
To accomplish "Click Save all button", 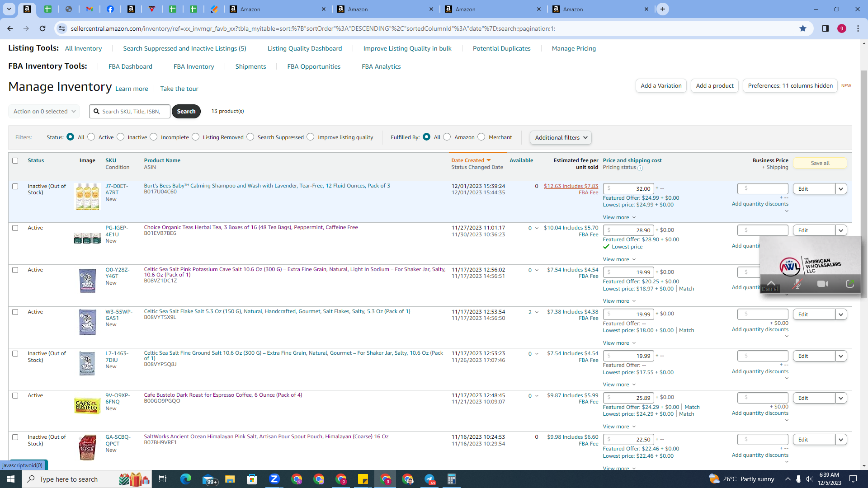I will click(820, 163).
